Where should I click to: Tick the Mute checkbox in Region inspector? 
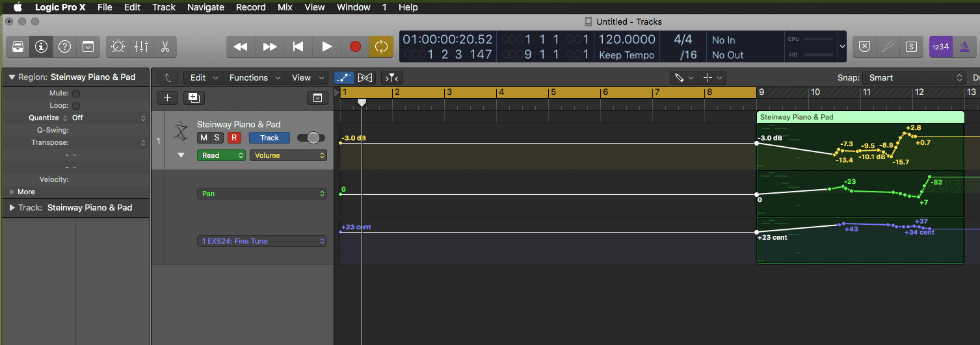click(x=76, y=94)
